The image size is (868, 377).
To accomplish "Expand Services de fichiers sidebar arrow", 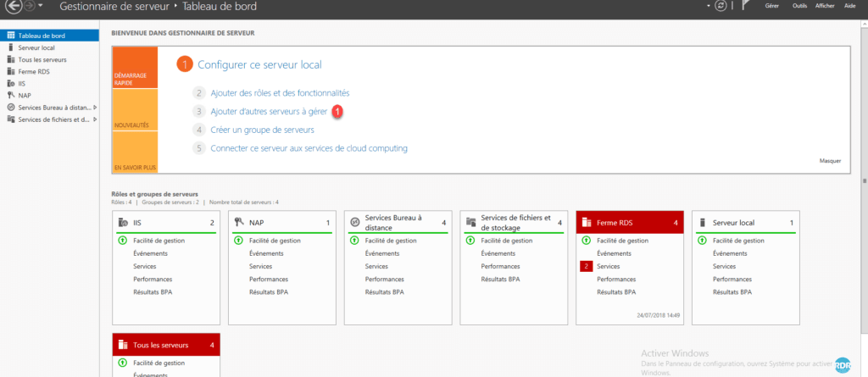I will (96, 119).
